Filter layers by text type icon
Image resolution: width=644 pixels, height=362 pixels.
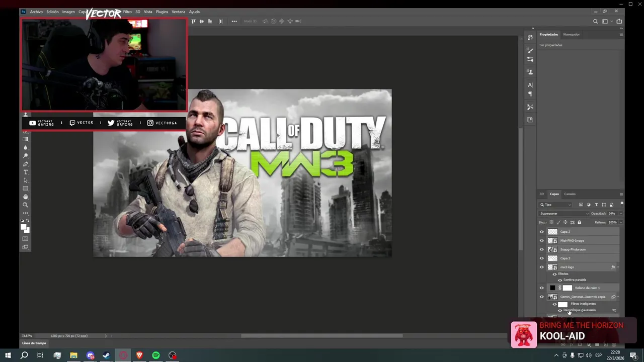(596, 205)
